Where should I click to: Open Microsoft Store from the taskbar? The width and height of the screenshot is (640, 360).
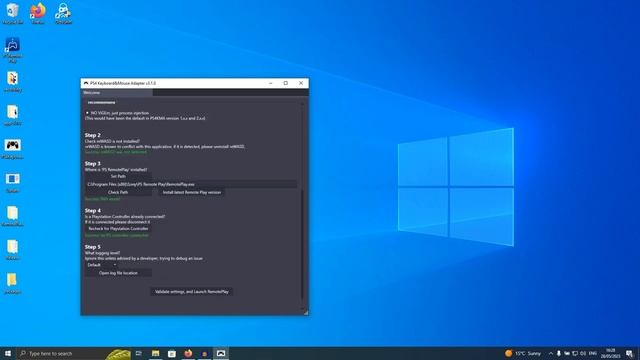click(x=172, y=353)
